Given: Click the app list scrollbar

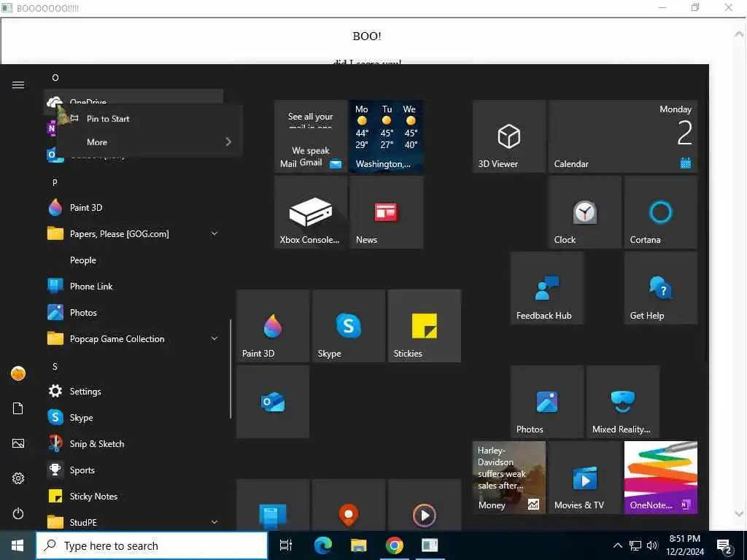Looking at the screenshot, I should point(231,368).
